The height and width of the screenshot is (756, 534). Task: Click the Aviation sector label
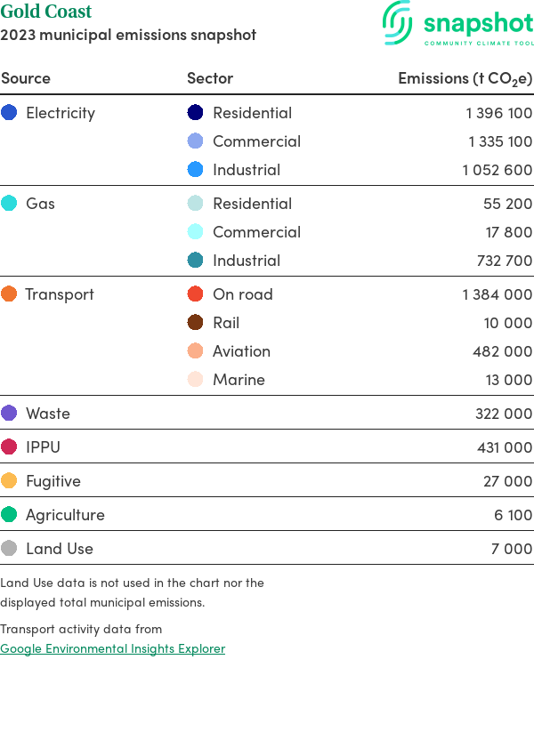pyautogui.click(x=241, y=351)
